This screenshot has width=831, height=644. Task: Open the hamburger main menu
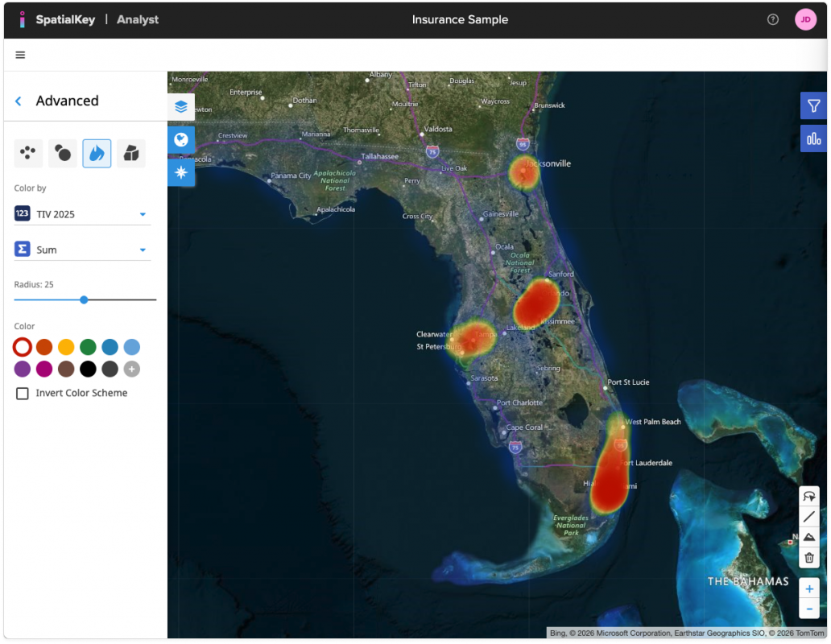20,55
